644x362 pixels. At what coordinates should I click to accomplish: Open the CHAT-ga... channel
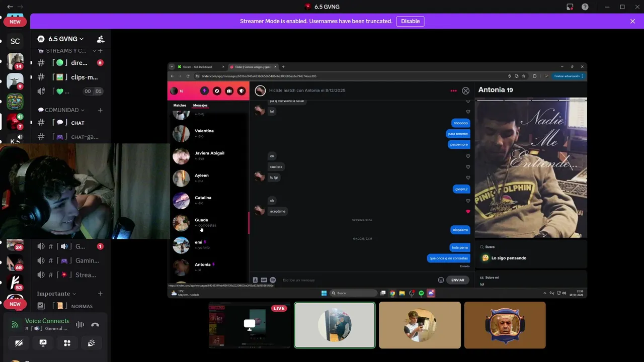click(70, 137)
